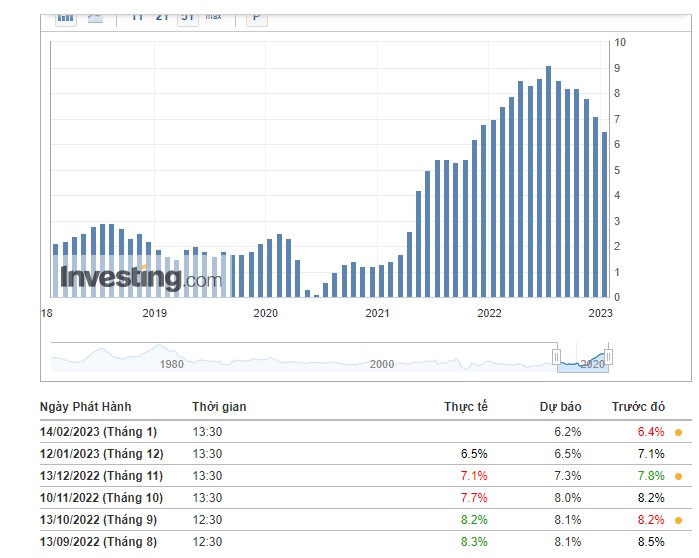The width and height of the screenshot is (699, 558).
Task: Click the green 7.8% previous value
Action: [x=651, y=476]
